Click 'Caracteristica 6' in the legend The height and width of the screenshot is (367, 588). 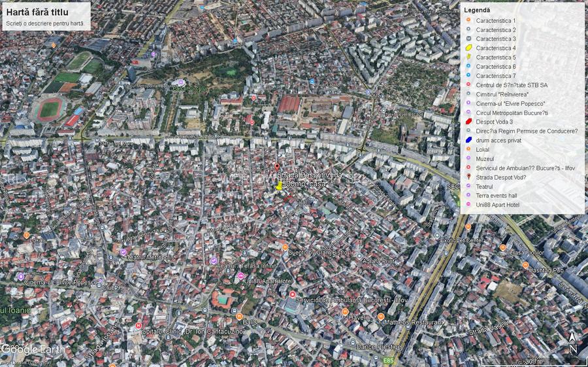[x=496, y=67]
